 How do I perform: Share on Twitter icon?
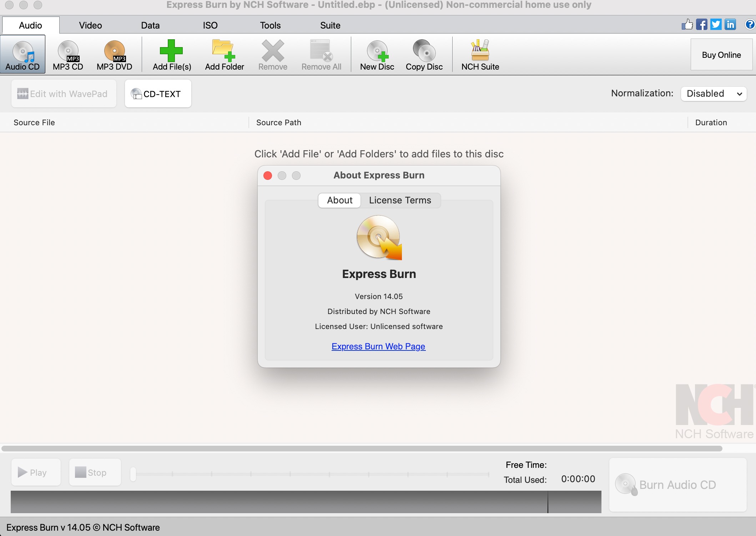[x=716, y=24]
